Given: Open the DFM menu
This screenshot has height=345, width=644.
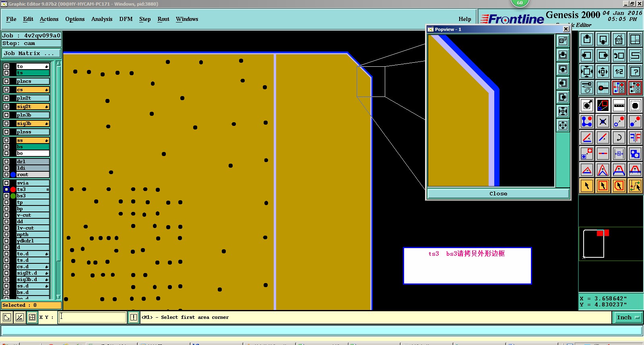Looking at the screenshot, I should pos(126,19).
